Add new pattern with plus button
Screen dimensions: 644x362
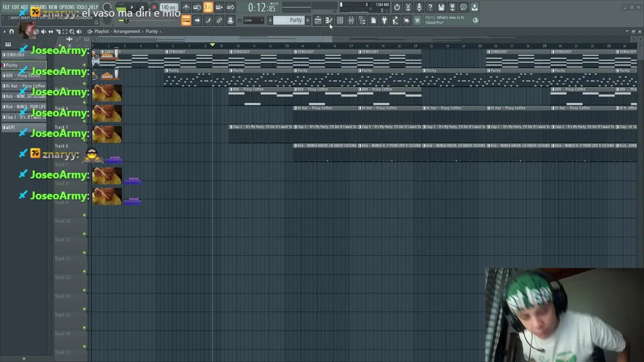coord(307,20)
